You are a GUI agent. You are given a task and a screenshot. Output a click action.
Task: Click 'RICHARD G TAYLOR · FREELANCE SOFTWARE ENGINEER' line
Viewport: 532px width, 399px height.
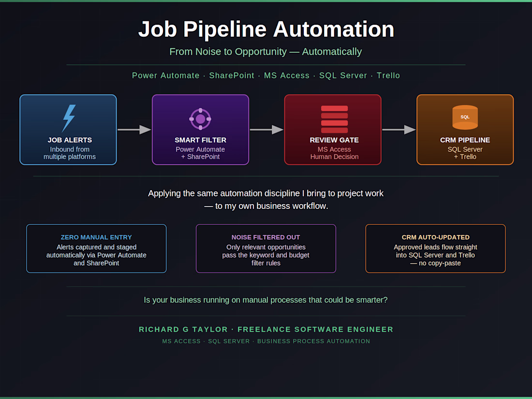pyautogui.click(x=266, y=329)
